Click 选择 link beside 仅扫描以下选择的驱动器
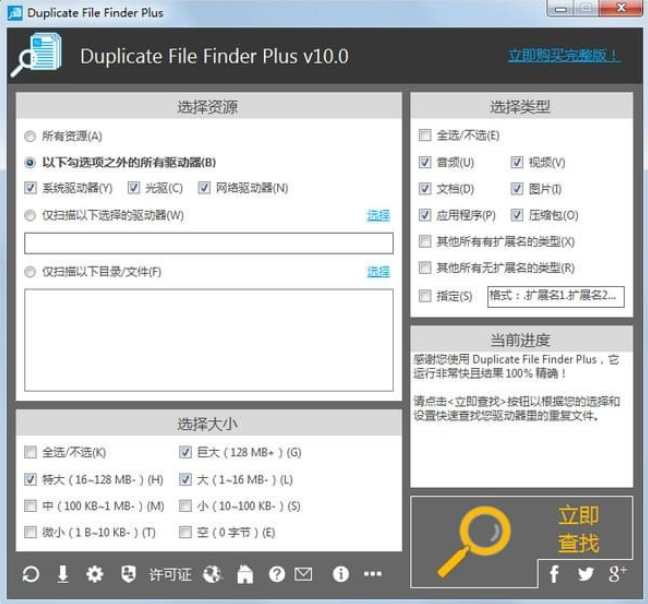Viewport: 648px width, 604px height. point(379,215)
